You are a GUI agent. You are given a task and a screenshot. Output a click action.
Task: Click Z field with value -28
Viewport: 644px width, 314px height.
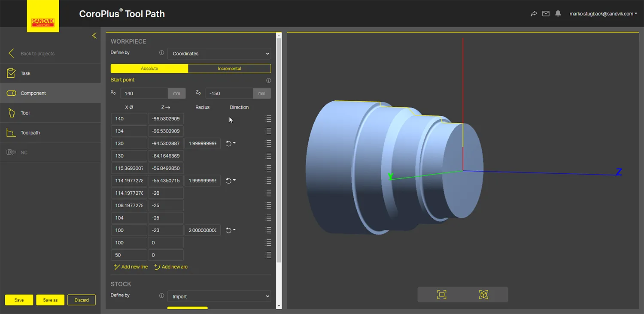click(x=166, y=193)
